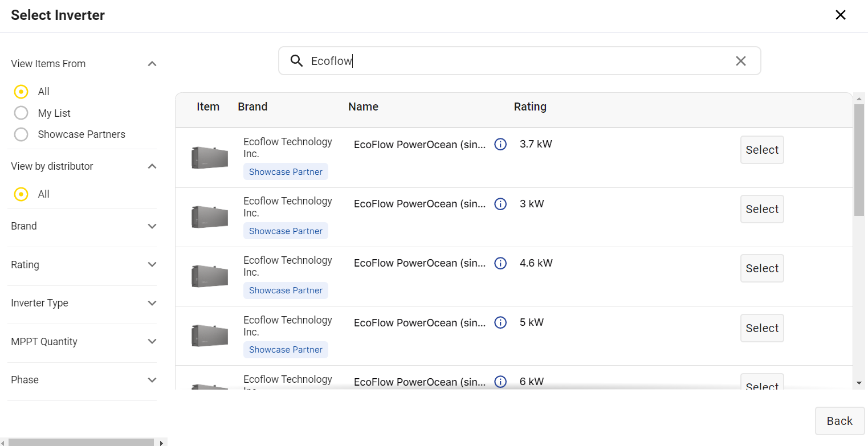Select the 6 kW inverter

pyautogui.click(x=762, y=382)
